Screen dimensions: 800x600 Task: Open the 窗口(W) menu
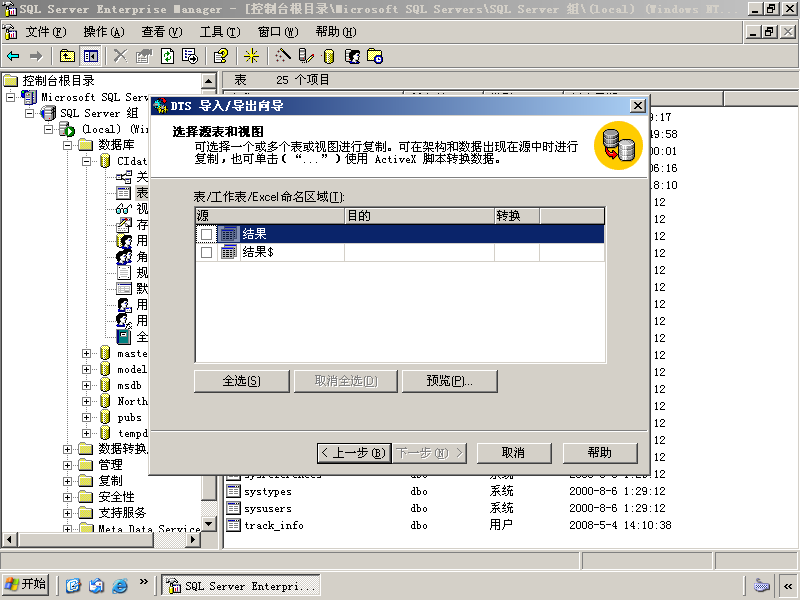[x=278, y=32]
